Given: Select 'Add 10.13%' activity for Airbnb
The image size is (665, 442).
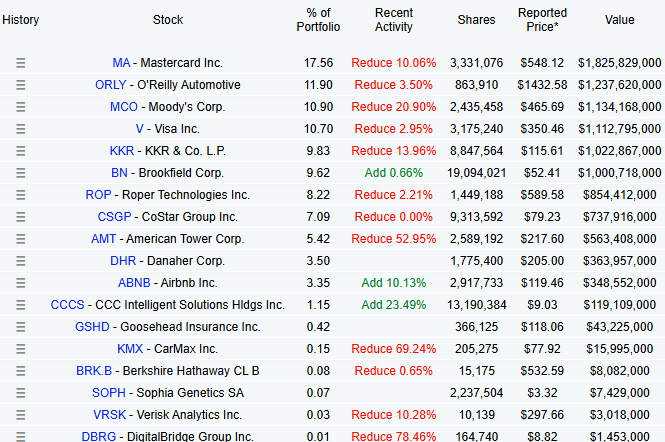Looking at the screenshot, I should (394, 283).
